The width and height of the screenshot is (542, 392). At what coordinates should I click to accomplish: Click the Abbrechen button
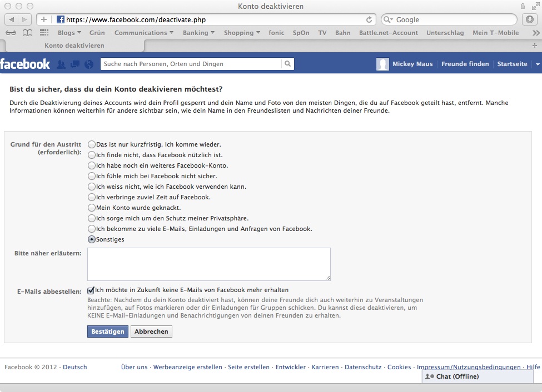pyautogui.click(x=151, y=331)
